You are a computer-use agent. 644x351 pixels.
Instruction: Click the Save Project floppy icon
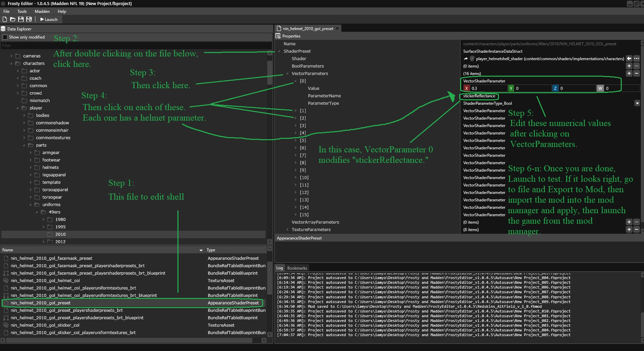[21, 19]
